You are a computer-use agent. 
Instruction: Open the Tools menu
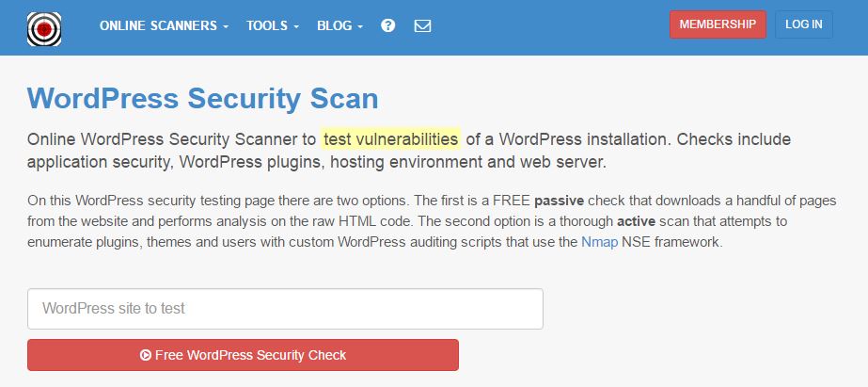(267, 25)
